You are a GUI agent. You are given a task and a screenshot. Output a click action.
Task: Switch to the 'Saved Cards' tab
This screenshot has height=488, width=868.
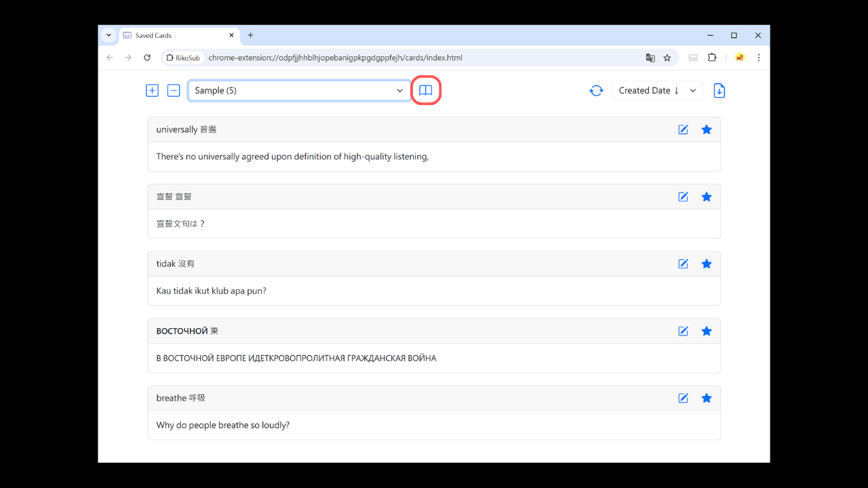(176, 35)
